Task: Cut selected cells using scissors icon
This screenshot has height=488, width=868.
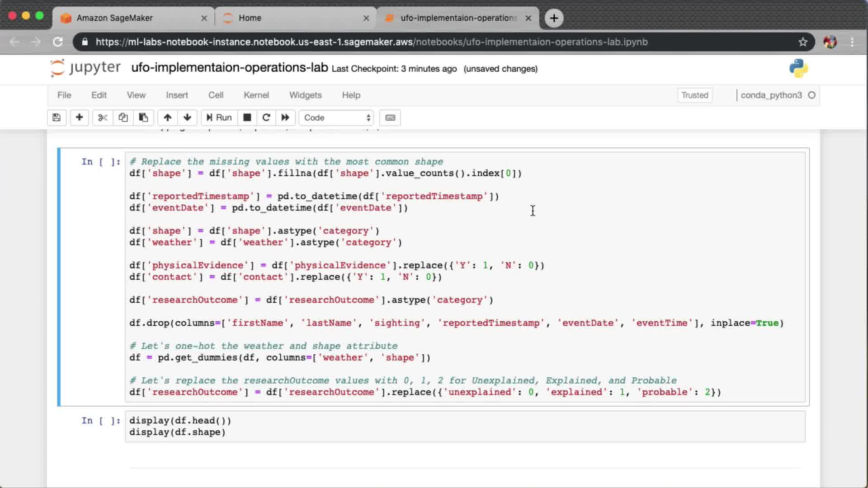Action: point(103,117)
